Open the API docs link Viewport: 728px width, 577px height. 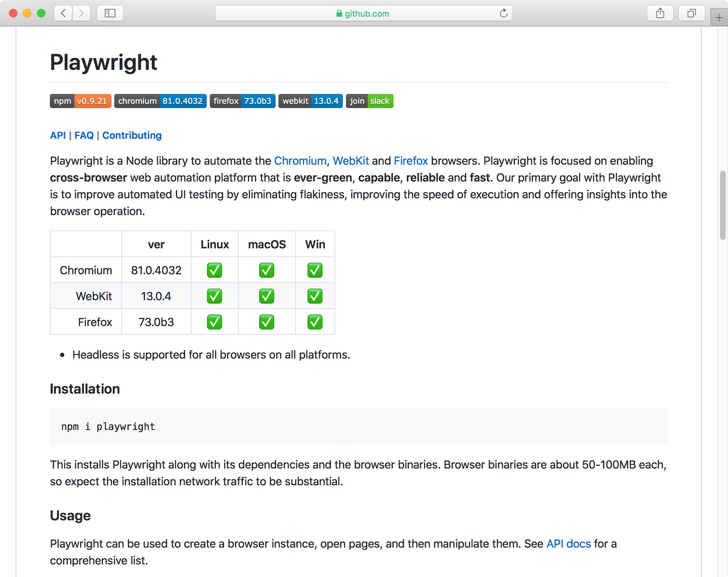pyautogui.click(x=569, y=544)
